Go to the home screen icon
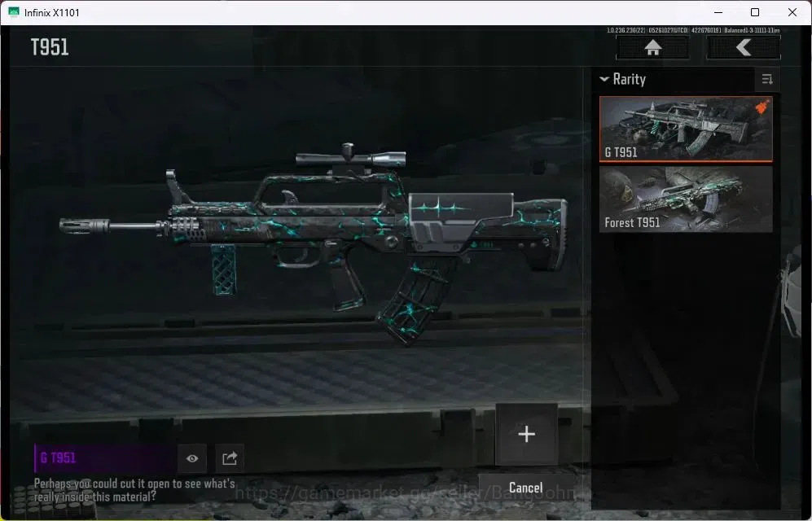 [x=652, y=47]
